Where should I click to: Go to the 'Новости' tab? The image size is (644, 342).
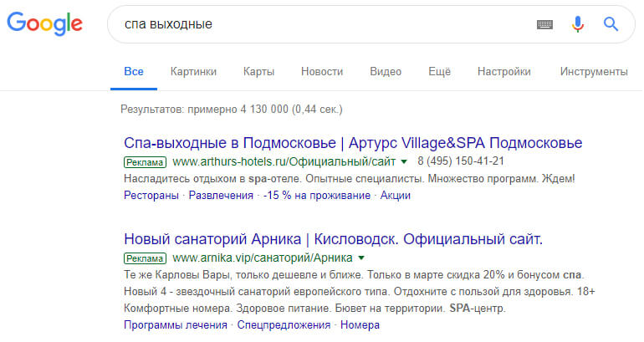point(322,71)
